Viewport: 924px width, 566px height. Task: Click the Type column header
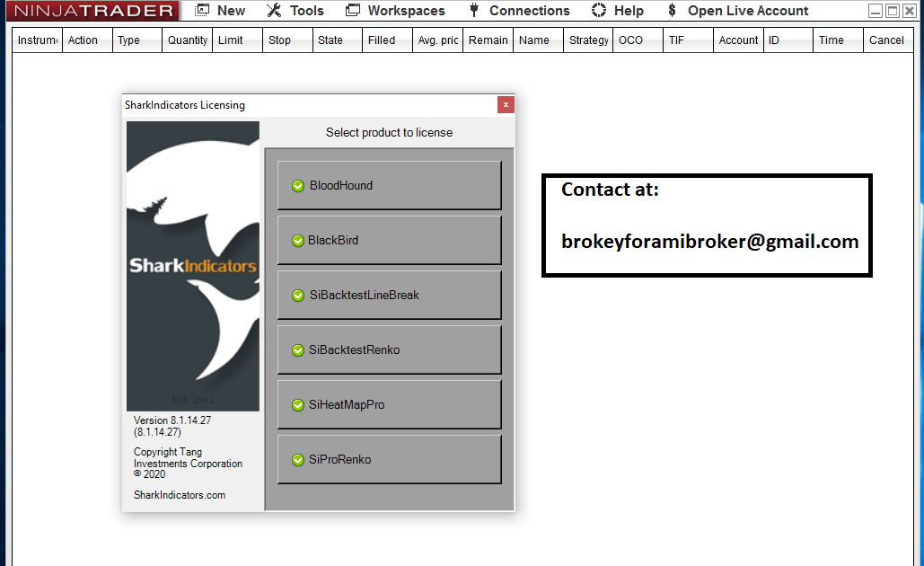(137, 40)
